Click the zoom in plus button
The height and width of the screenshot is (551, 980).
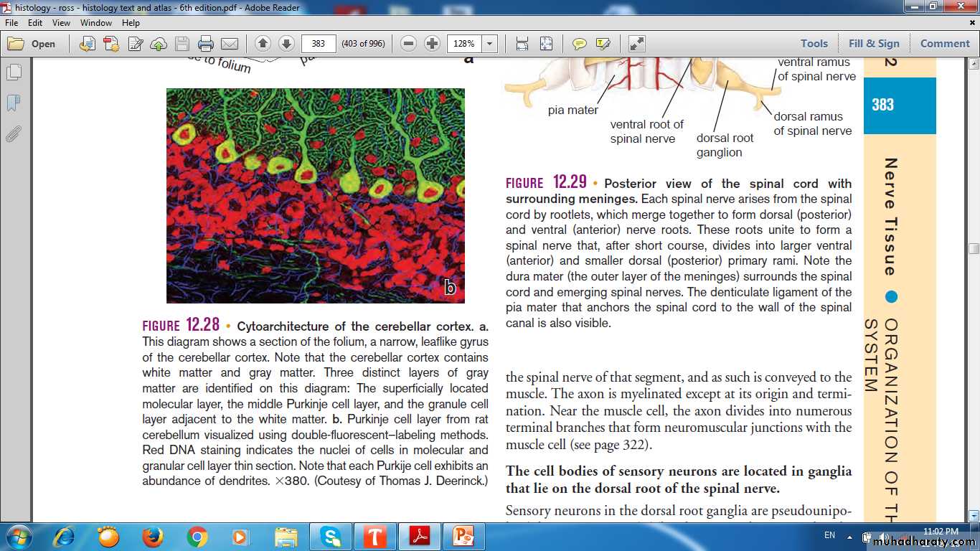[432, 44]
